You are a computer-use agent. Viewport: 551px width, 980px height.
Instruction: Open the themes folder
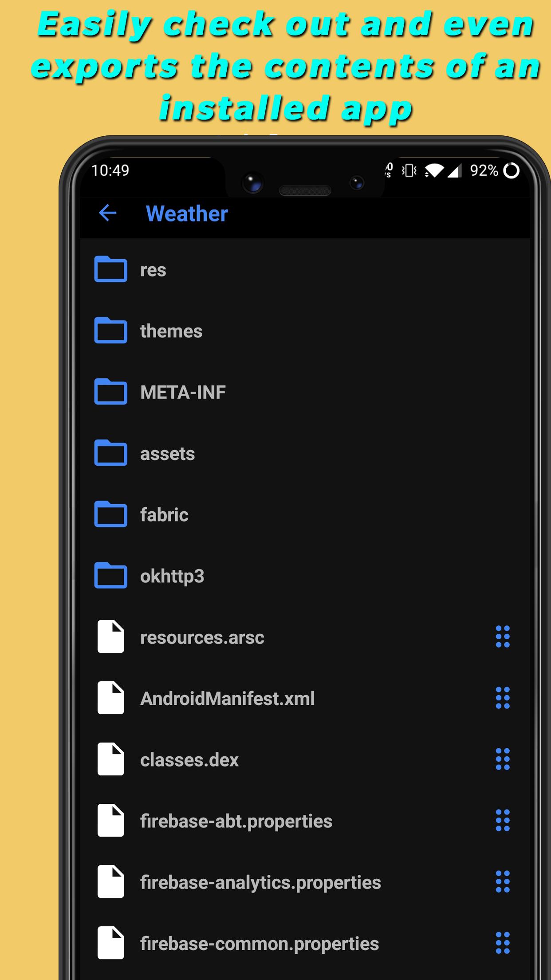tap(171, 331)
